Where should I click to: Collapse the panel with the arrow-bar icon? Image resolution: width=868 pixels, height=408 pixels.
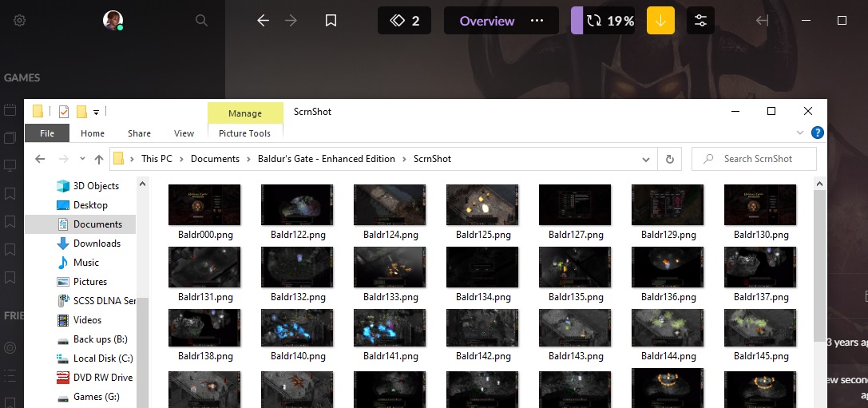pos(763,21)
